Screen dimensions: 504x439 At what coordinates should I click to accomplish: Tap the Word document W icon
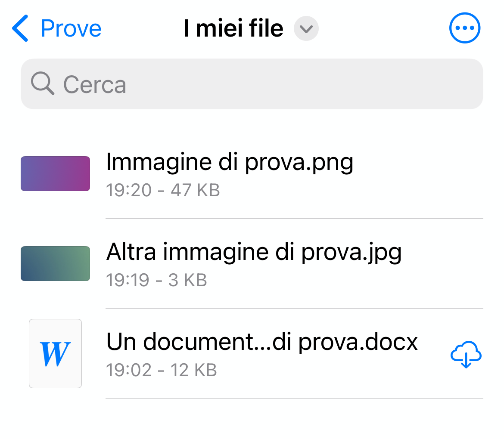coord(55,353)
